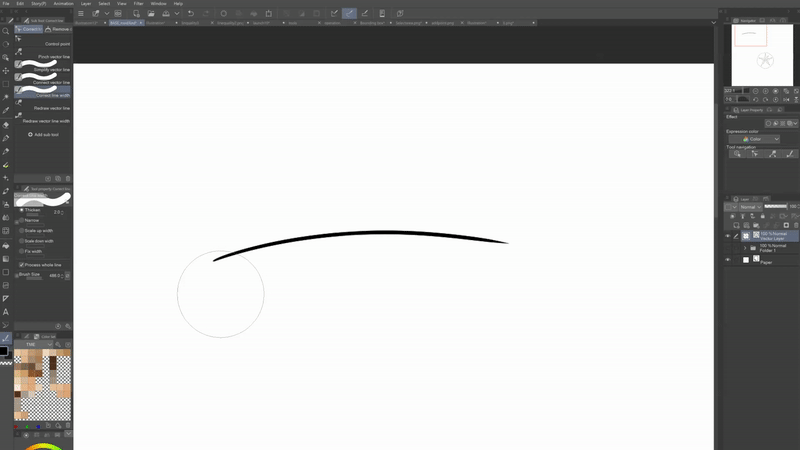Select the Eraser tool in left toolbar
The image size is (800, 450).
click(x=6, y=125)
